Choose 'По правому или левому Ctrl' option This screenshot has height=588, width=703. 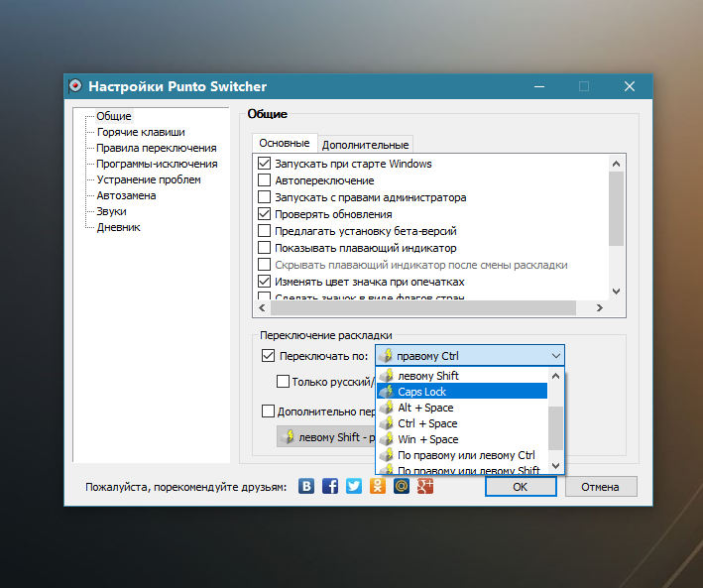click(462, 455)
